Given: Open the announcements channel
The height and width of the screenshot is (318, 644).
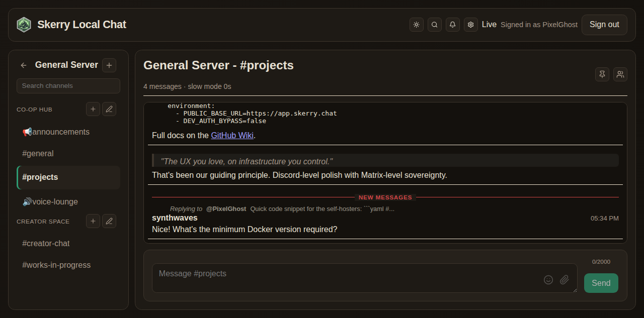Looking at the screenshot, I should point(68,132).
